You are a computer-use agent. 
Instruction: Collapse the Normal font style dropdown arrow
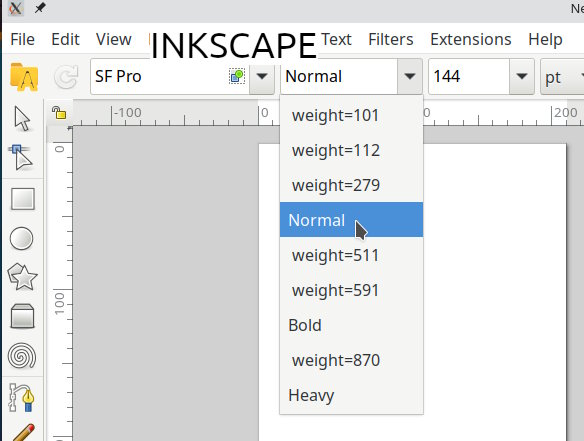click(x=410, y=76)
